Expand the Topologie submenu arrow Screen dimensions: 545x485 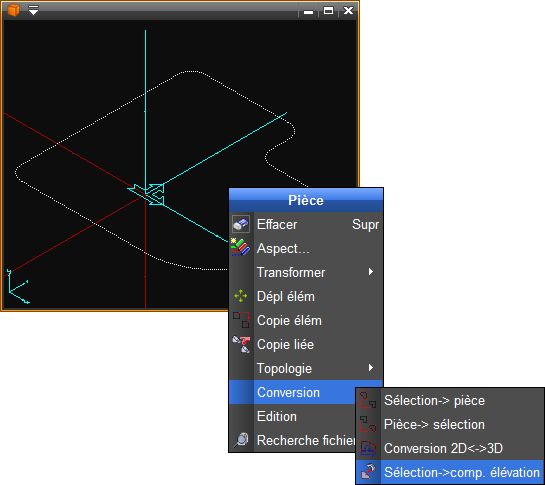(371, 368)
